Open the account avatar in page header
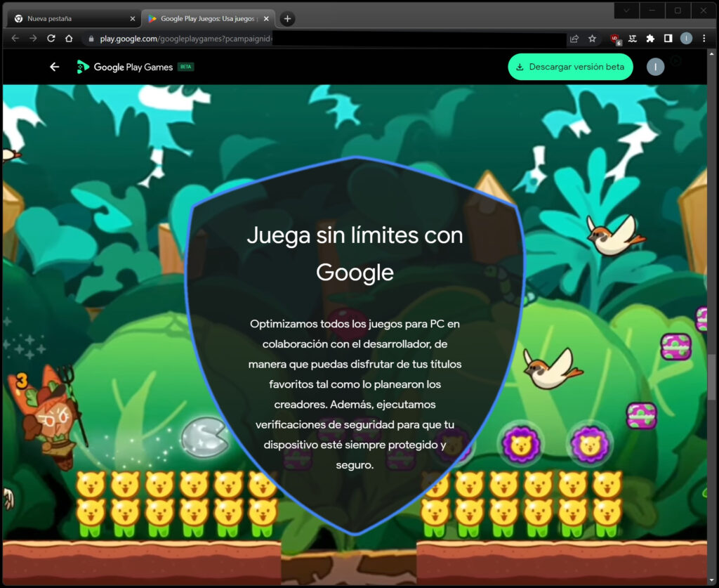Image resolution: width=719 pixels, height=588 pixels. pyautogui.click(x=655, y=67)
